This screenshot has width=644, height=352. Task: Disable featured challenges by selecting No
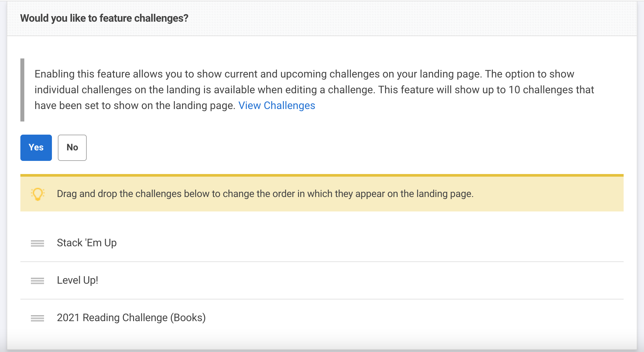(x=72, y=147)
